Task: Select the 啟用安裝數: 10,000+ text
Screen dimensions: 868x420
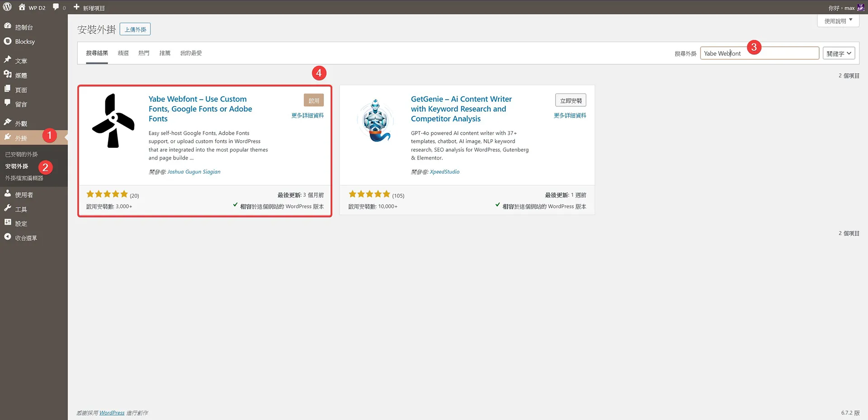Action: [373, 207]
